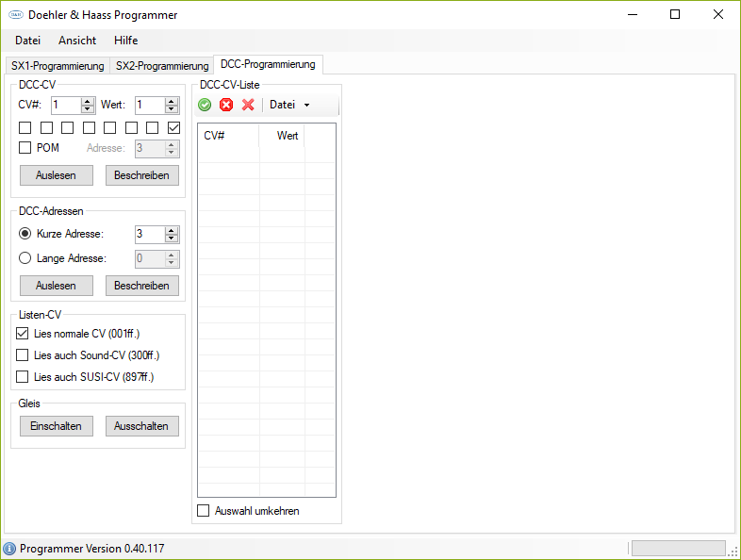The image size is (741, 560).
Task: Click the Doehler & Haass app icon in title bar
Action: click(x=16, y=15)
